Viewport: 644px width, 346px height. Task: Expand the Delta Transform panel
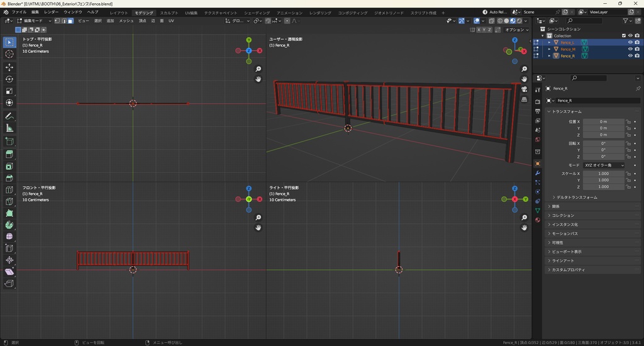pyautogui.click(x=576, y=198)
